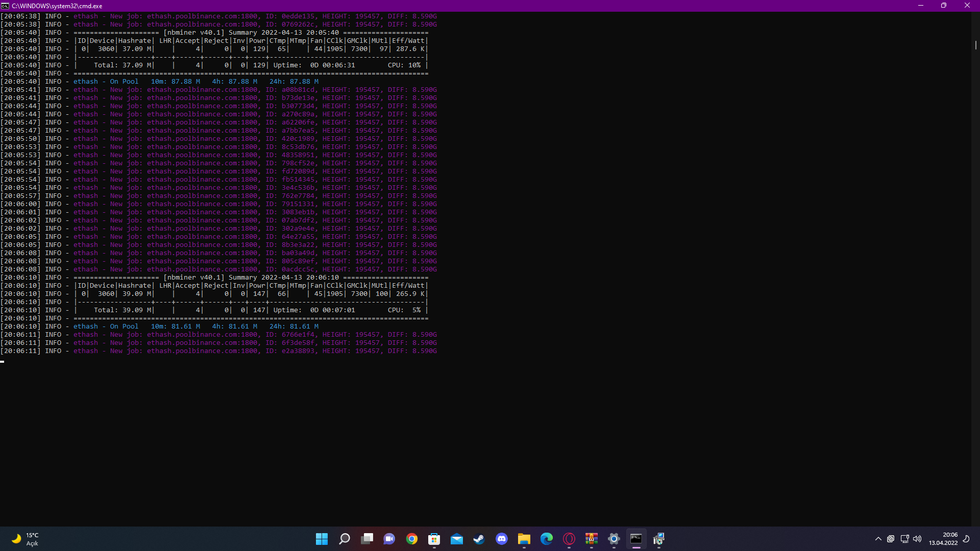This screenshot has height=551, width=980.
Task: Open Discord from the taskbar
Action: click(x=502, y=539)
